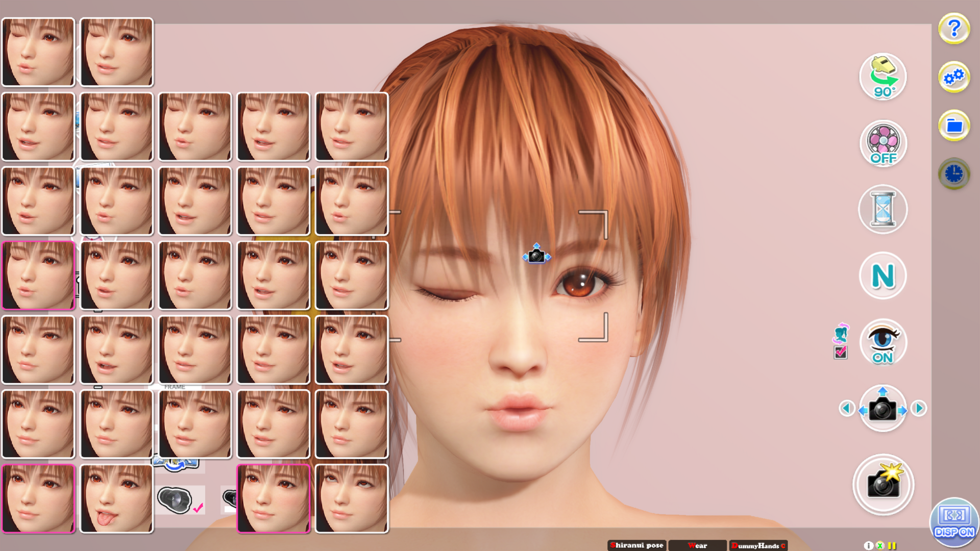
Task: Click the blue clock icon
Action: pyautogui.click(x=953, y=174)
